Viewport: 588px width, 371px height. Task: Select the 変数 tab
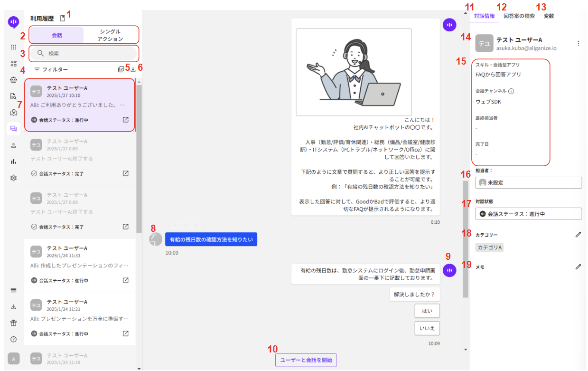click(549, 16)
